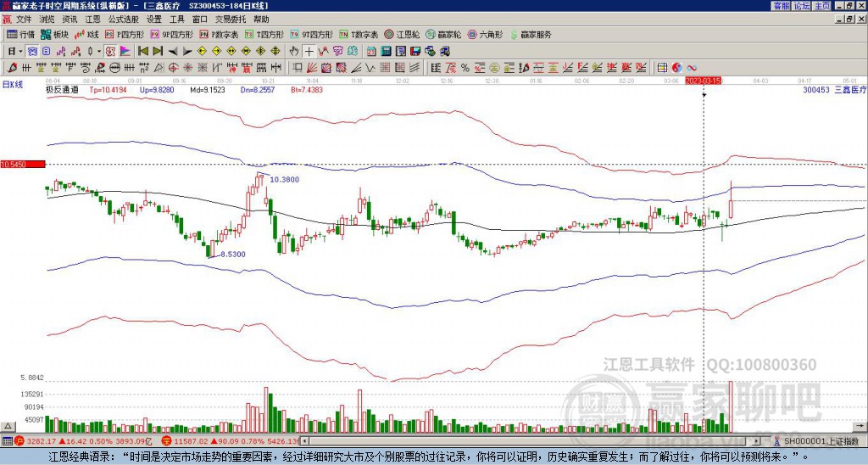868x465 pixels.
Task: Open the 六角形 hexagon tool
Action: tap(485, 34)
